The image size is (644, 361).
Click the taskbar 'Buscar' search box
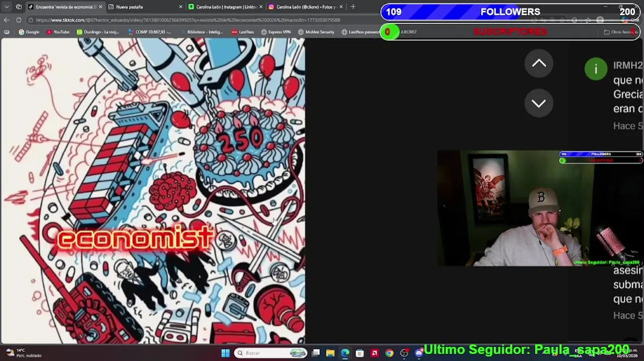(270, 353)
